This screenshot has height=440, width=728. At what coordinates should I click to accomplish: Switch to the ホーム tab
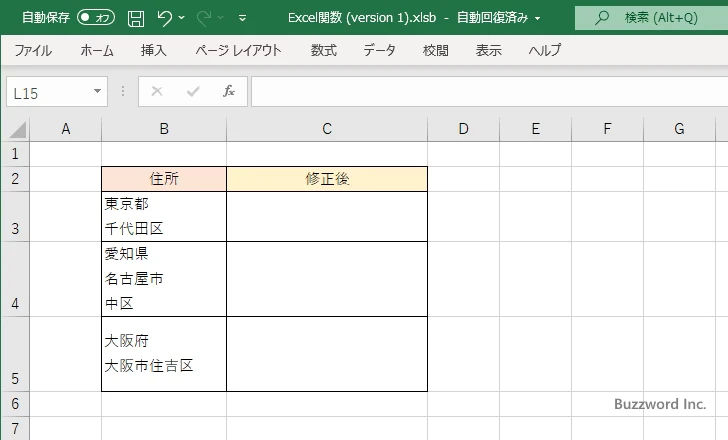[x=97, y=50]
